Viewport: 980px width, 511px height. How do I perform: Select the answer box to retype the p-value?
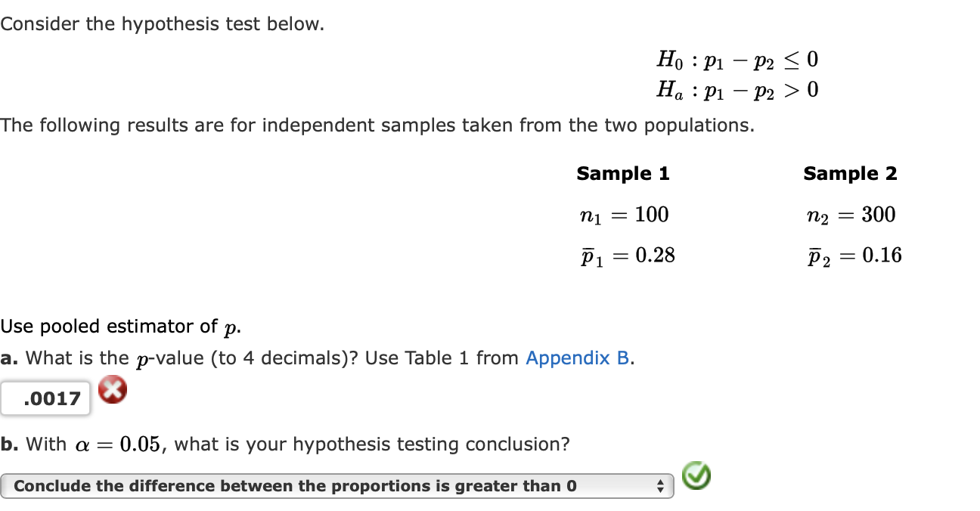pos(45,398)
